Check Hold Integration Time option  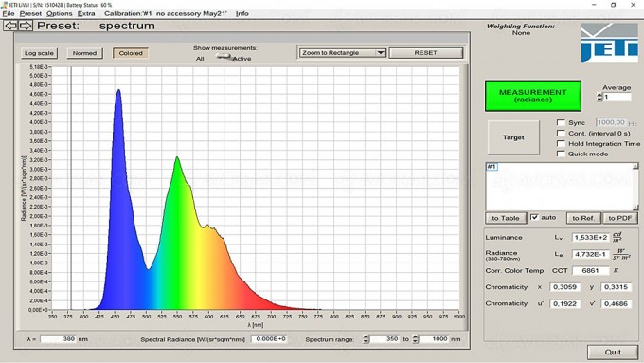tap(561, 143)
